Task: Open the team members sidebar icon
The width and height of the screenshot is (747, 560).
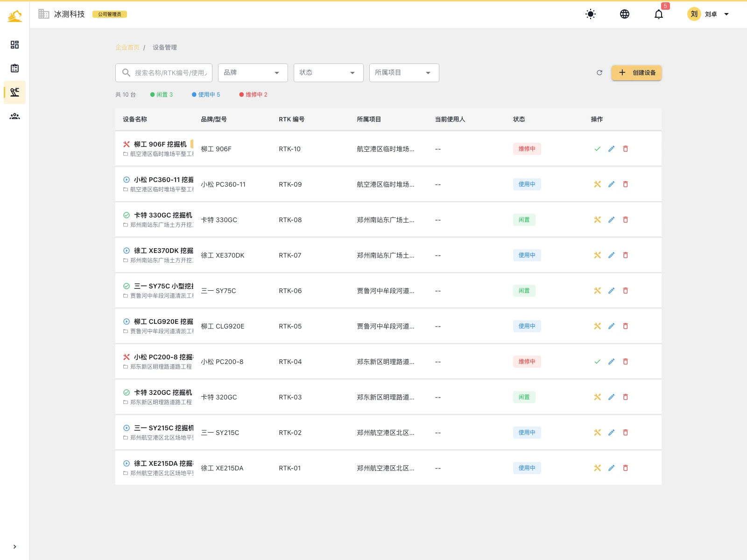Action: pyautogui.click(x=14, y=116)
